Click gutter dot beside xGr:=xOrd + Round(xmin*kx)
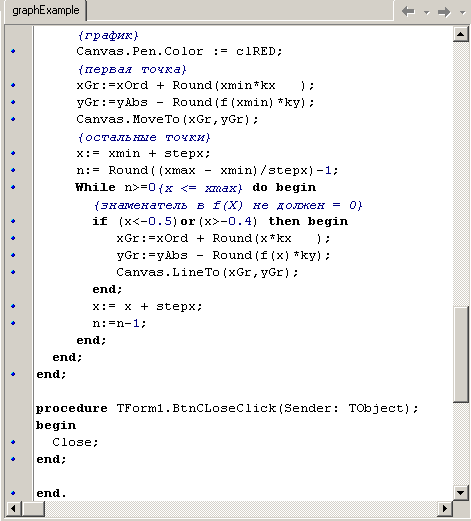471x521 pixels. click(x=13, y=85)
